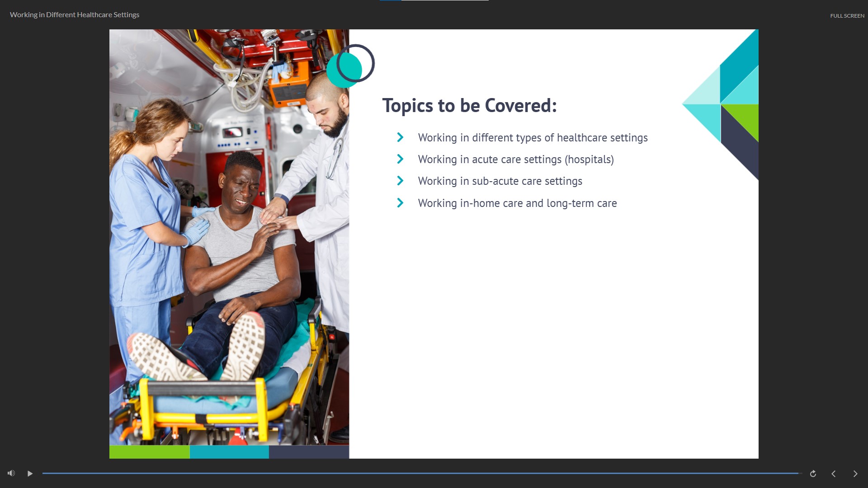The height and width of the screenshot is (488, 868).
Task: Advance with the next slide arrow
Action: point(855,474)
